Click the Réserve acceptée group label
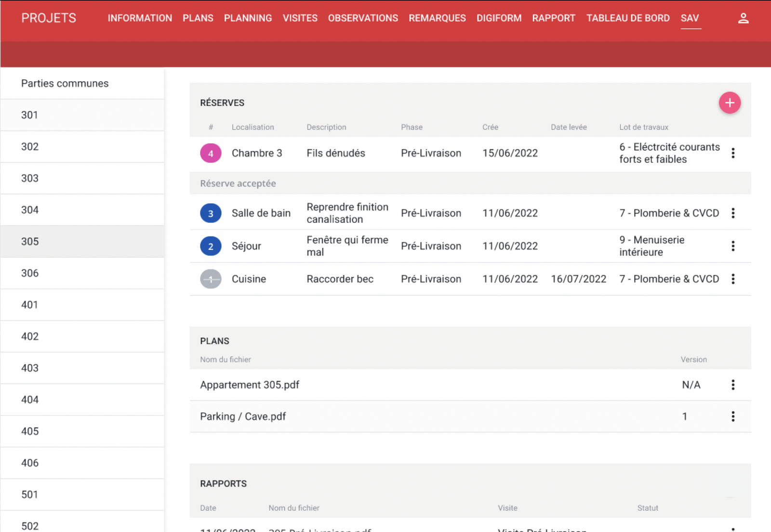 pos(238,183)
